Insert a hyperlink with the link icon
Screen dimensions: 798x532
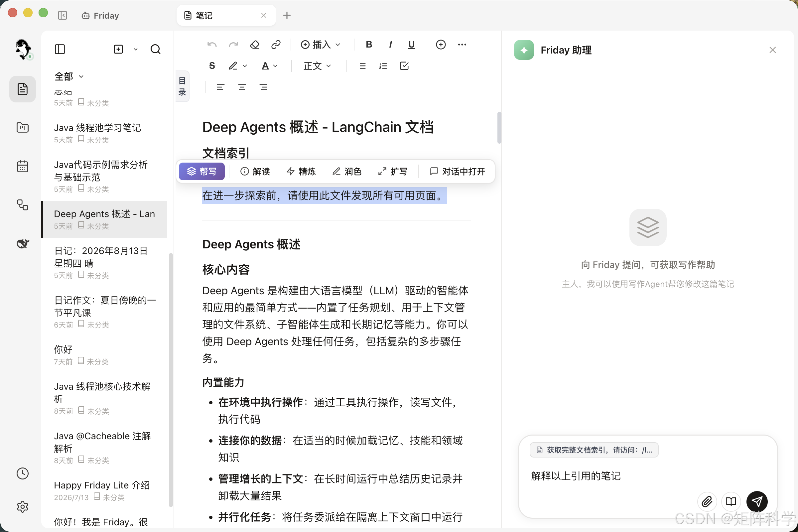tap(276, 45)
